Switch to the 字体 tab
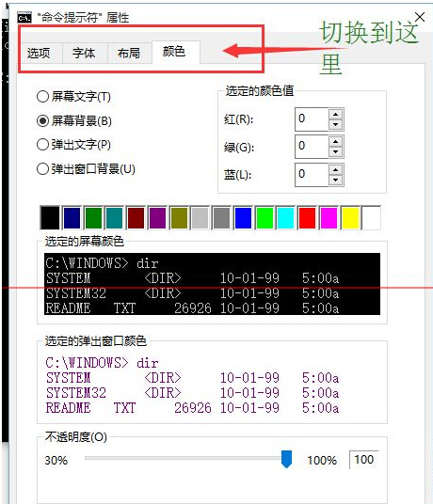Screen dimensions: 433x504 84,53
